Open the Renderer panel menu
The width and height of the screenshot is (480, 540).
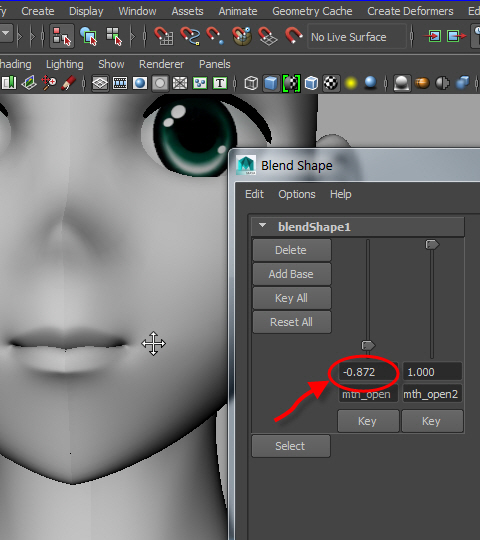coord(161,64)
